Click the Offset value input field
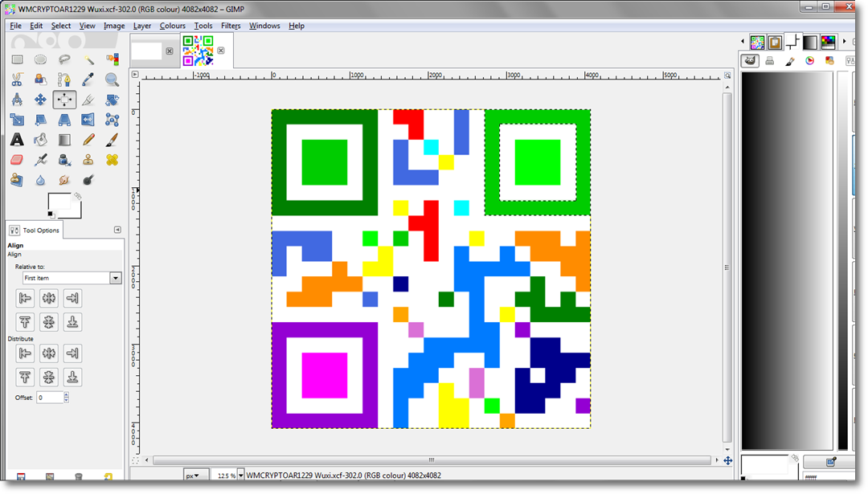Viewport: 868px width, 494px height. click(x=50, y=397)
